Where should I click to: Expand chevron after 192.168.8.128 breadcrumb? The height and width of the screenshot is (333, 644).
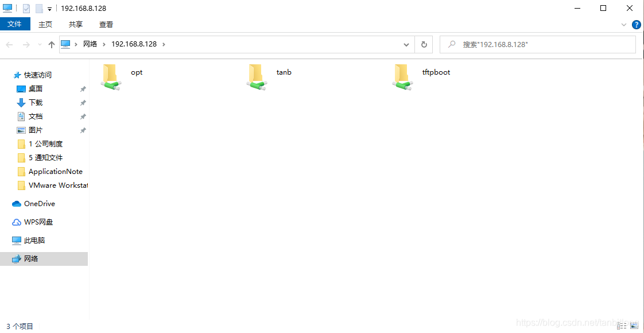click(164, 44)
